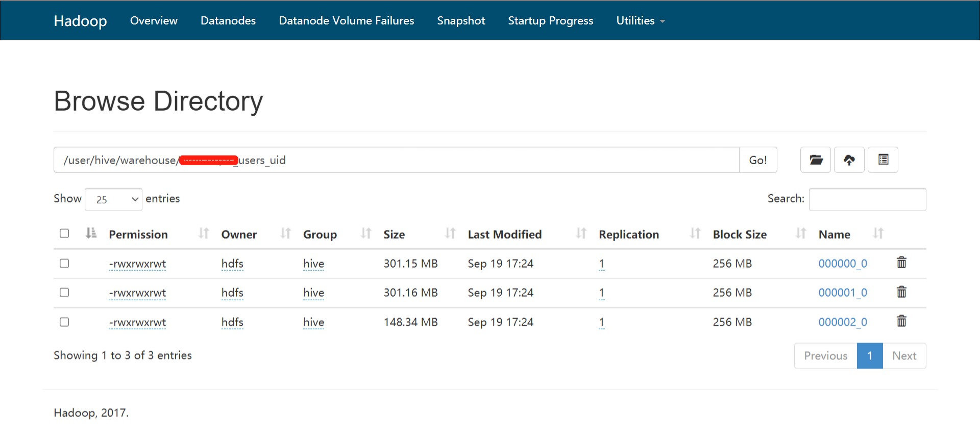Open file link 000001_0
This screenshot has width=980, height=440.
click(843, 293)
